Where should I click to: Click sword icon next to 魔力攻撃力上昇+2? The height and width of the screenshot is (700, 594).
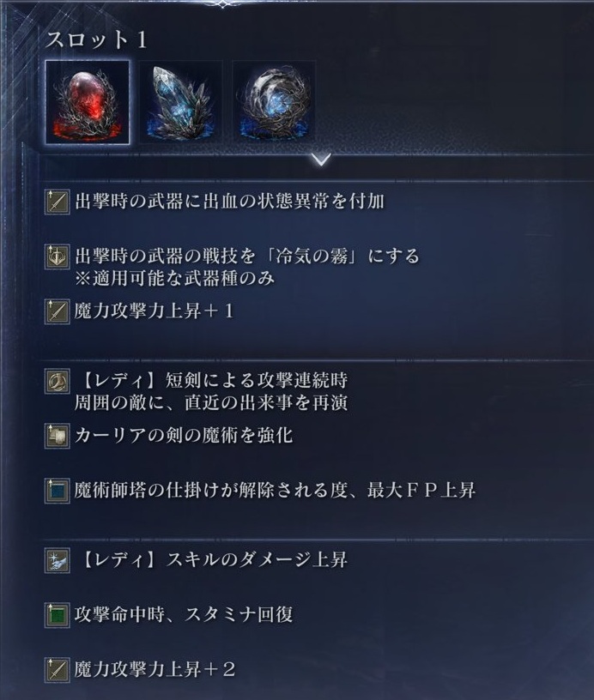pos(58,670)
